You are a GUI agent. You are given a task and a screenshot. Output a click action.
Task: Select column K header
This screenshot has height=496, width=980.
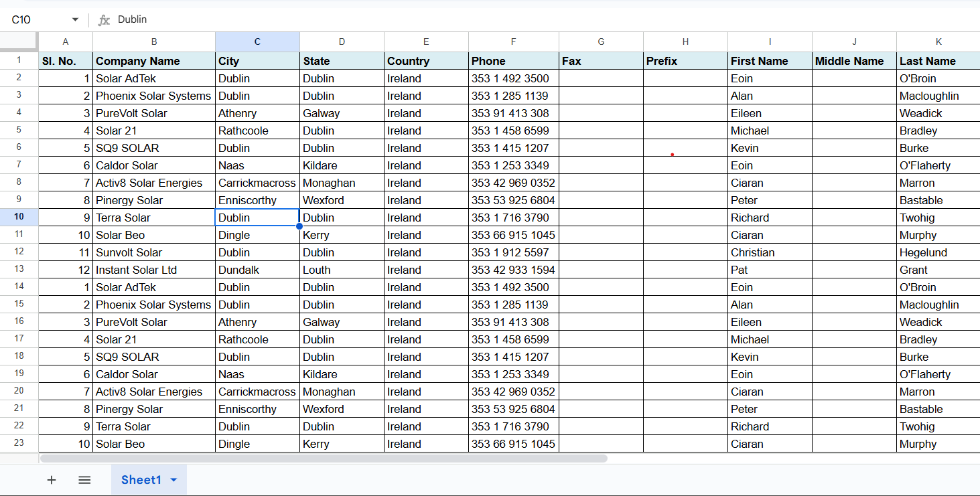pyautogui.click(x=938, y=42)
